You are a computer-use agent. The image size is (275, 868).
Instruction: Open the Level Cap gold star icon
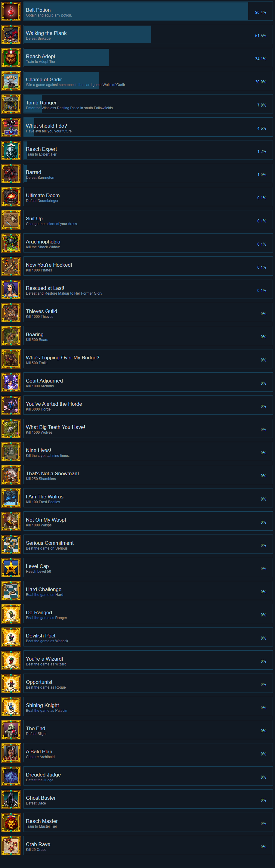pos(11,568)
